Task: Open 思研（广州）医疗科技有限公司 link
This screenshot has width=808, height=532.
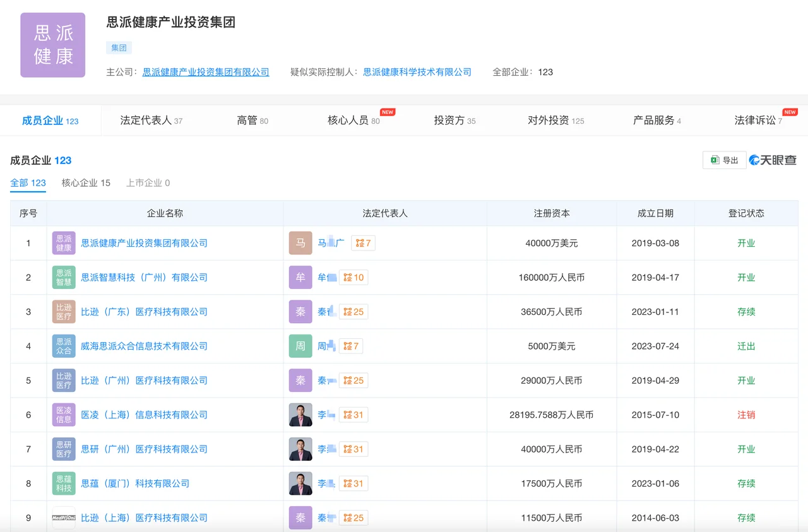Action: point(144,449)
